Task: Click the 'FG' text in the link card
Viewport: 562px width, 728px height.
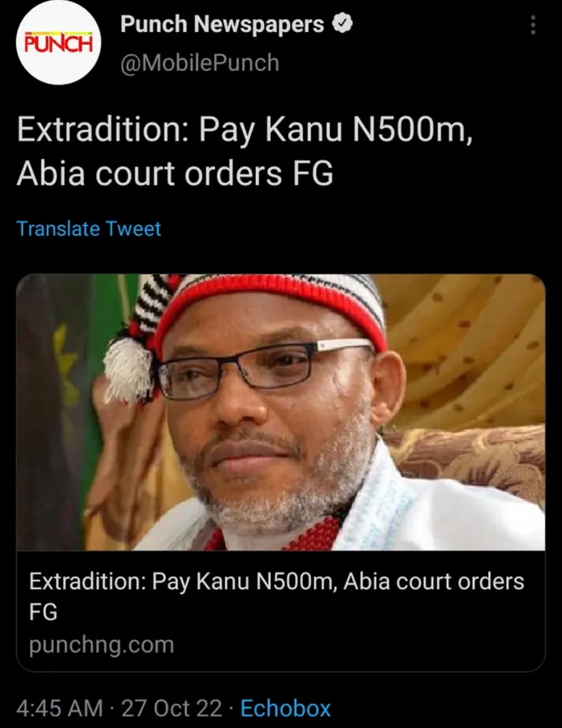Action: click(43, 612)
